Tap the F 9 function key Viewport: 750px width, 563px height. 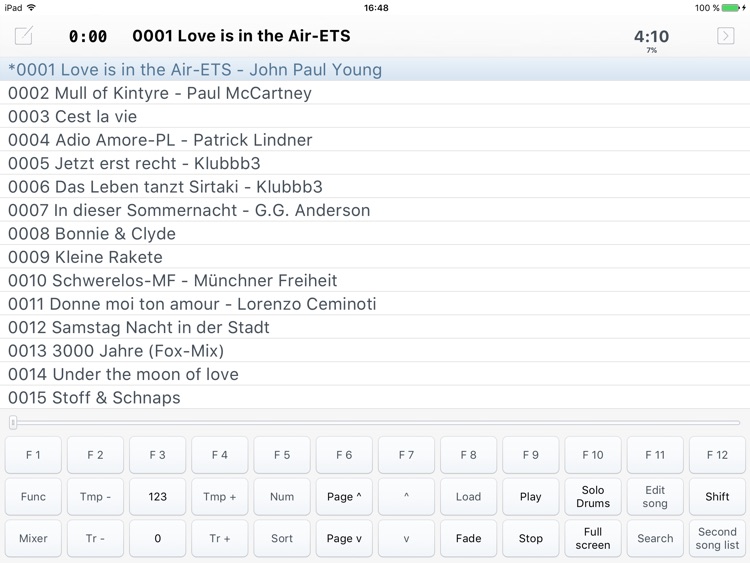tap(530, 455)
